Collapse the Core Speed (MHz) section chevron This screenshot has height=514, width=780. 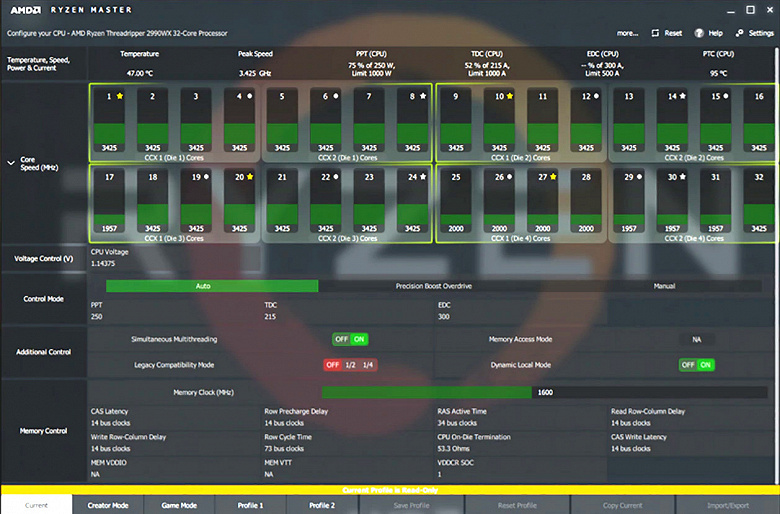(11, 163)
